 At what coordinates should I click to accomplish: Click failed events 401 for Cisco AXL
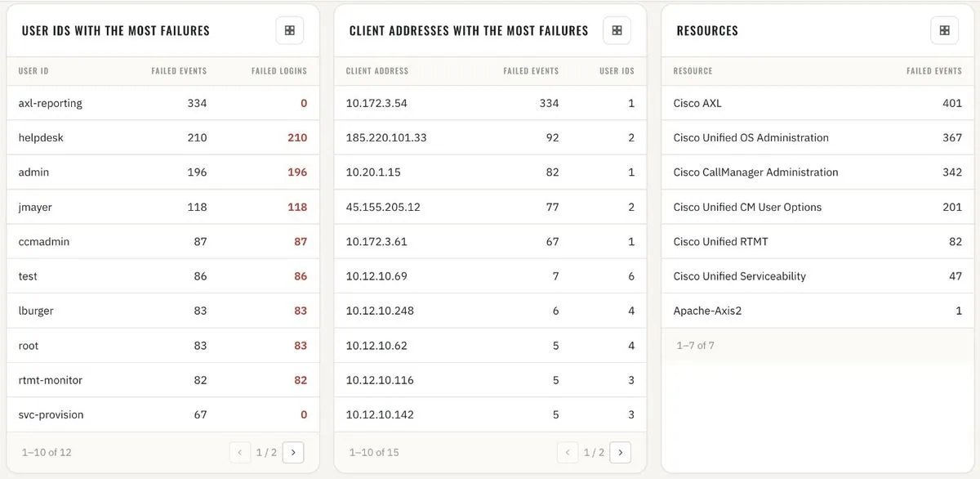[x=952, y=103]
